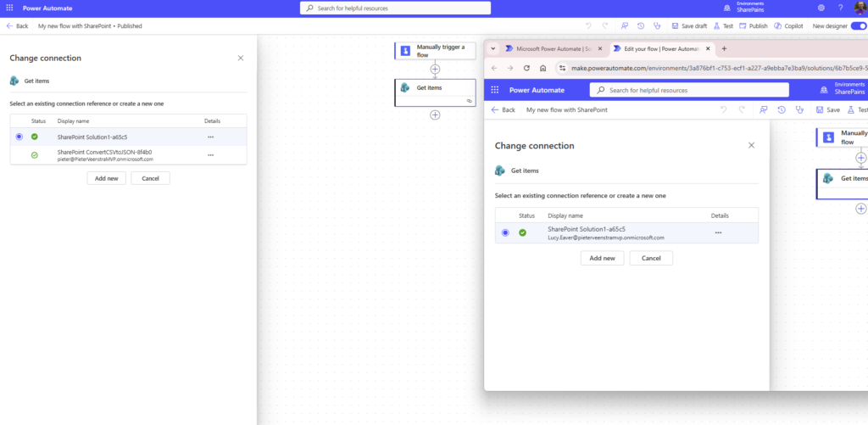Go Back in the front window flow editor
The image size is (868, 425).
(504, 109)
